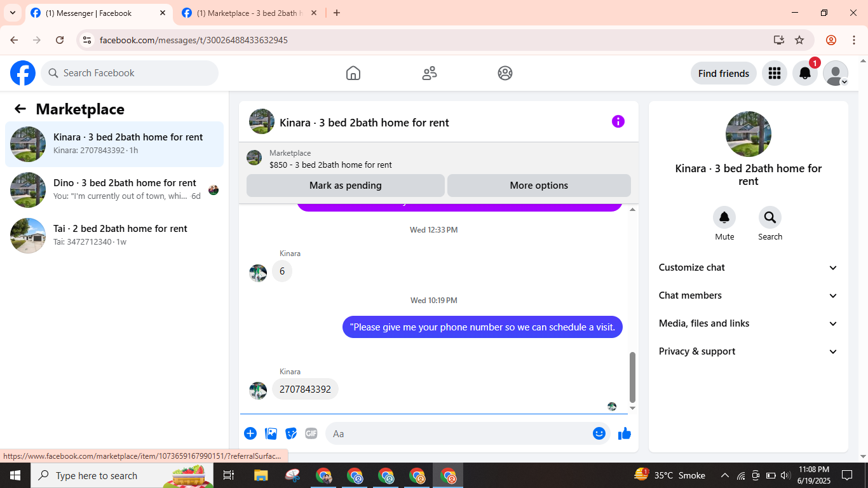Search in conversation magnifier icon
868x488 pixels.
click(770, 218)
